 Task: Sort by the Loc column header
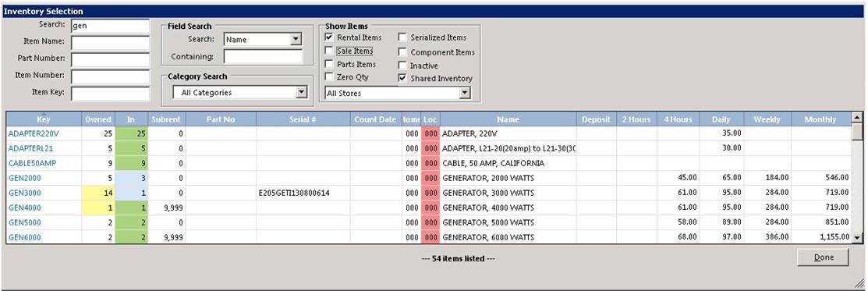point(430,119)
